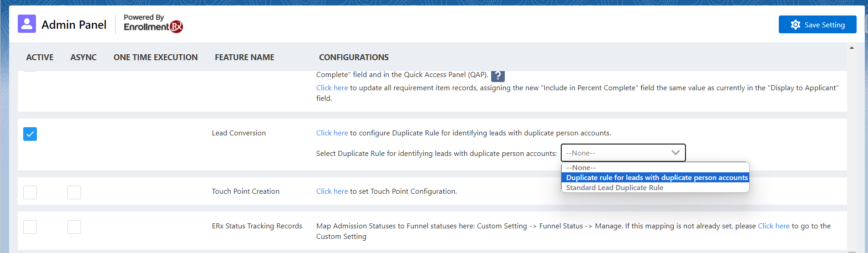This screenshot has height=253, width=868.
Task: Open Touch Point Configuration click here link
Action: click(x=332, y=191)
